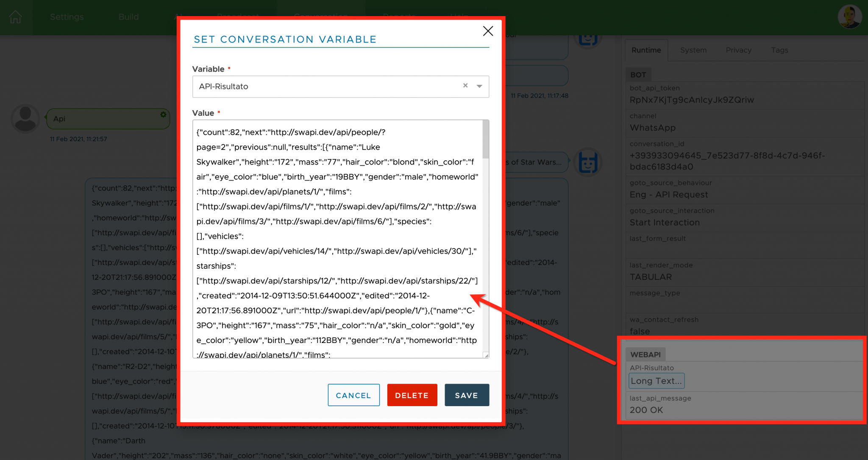Open the profile avatar menu at top right
This screenshot has width=868, height=460.
coord(850,17)
